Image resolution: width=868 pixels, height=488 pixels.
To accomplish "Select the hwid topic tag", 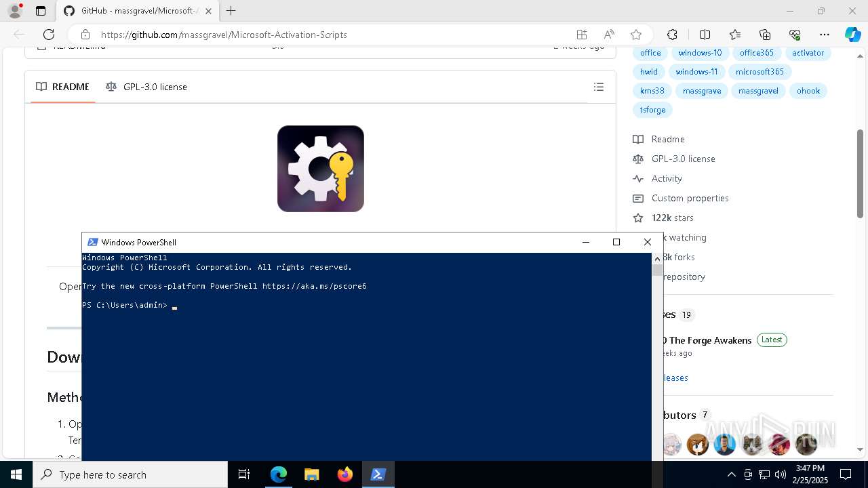I will click(x=649, y=72).
